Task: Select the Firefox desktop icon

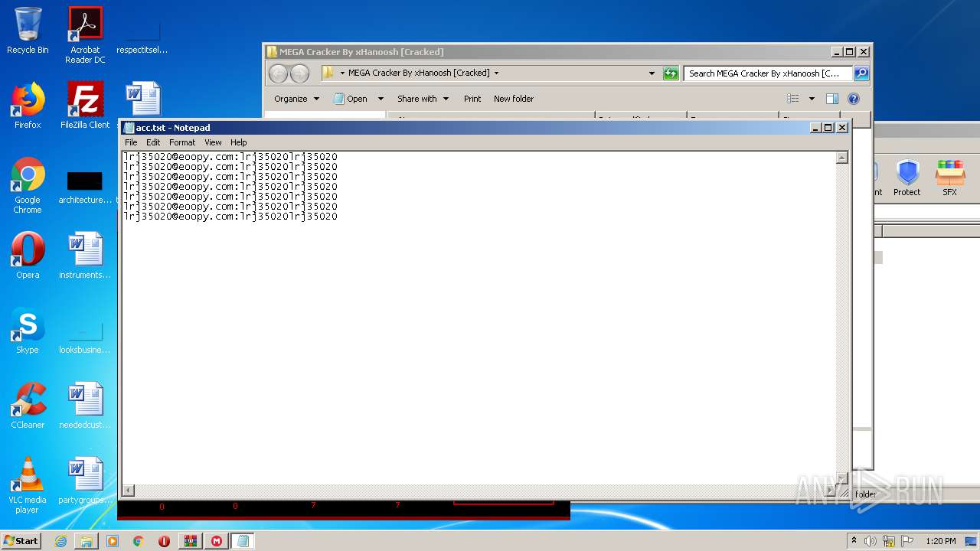Action: pyautogui.click(x=28, y=106)
